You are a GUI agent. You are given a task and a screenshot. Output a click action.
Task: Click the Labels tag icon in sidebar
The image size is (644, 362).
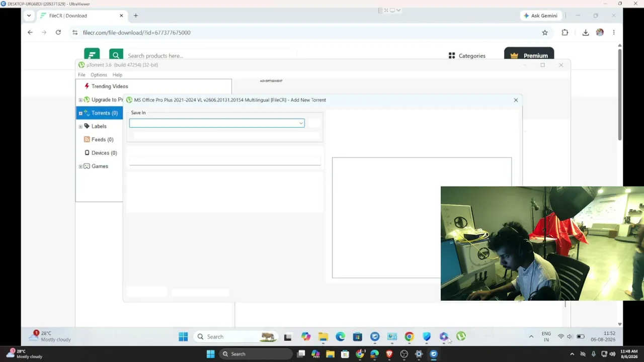87,126
